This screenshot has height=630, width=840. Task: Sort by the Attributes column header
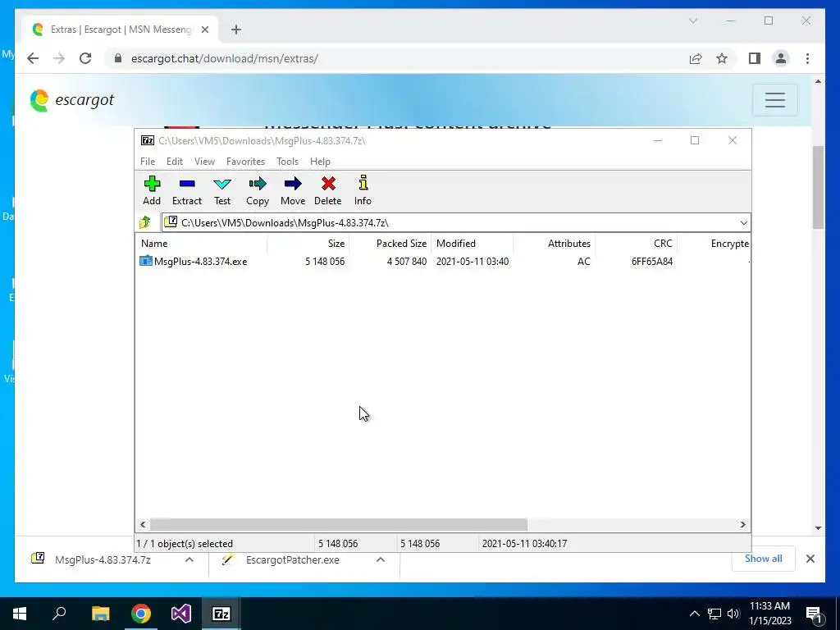(x=555, y=243)
